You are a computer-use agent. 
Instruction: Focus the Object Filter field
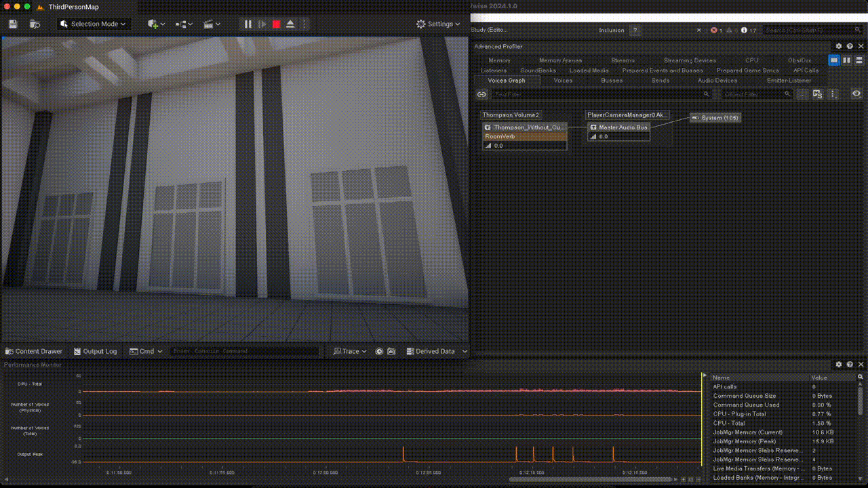coord(756,94)
